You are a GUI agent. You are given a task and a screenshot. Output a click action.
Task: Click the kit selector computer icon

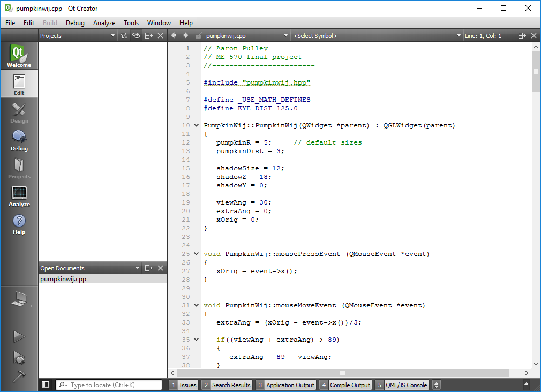[x=19, y=299]
